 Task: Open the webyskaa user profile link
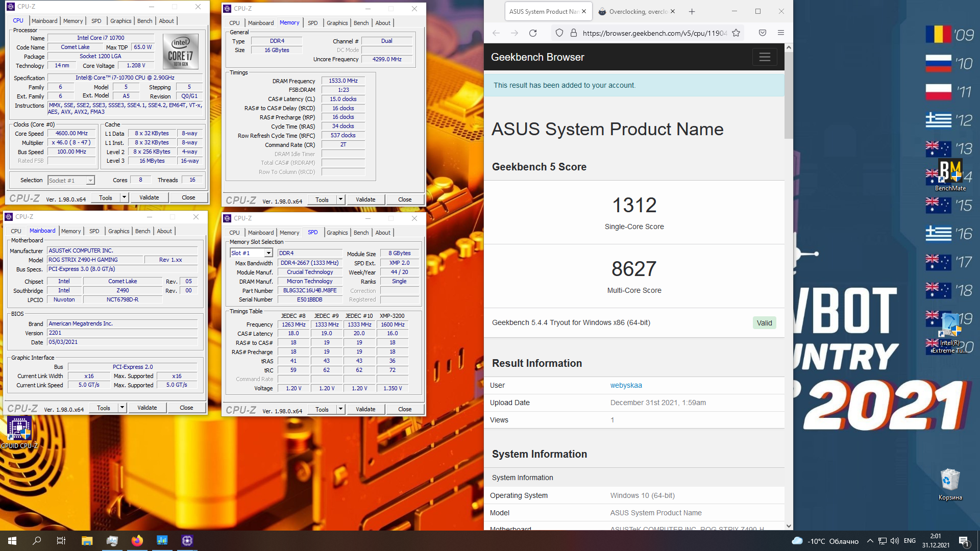pyautogui.click(x=626, y=385)
